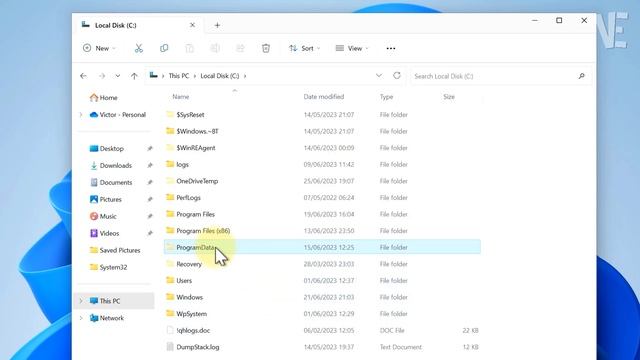Click the This PC breadcrumb

[179, 76]
